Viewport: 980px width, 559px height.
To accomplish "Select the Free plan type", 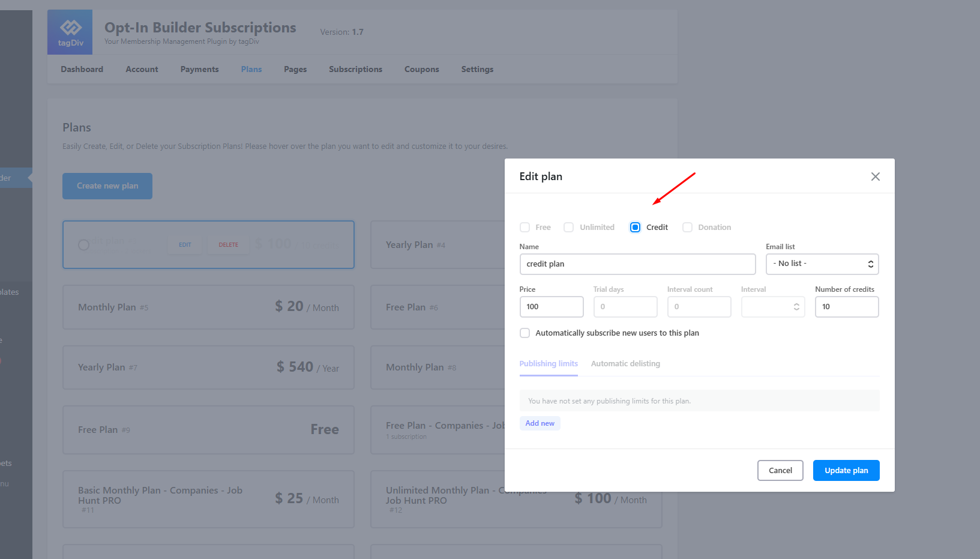I will [x=525, y=228].
